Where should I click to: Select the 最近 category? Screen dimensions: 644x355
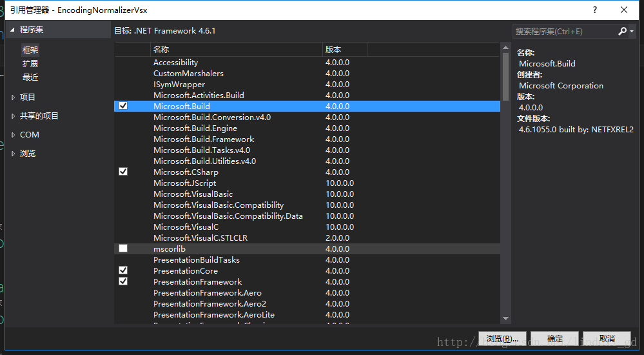coord(30,77)
